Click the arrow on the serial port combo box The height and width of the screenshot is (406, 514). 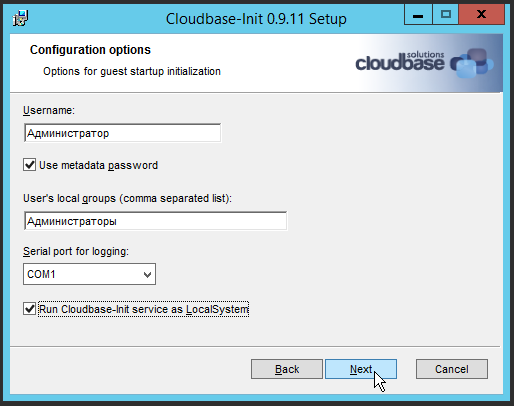(x=147, y=275)
